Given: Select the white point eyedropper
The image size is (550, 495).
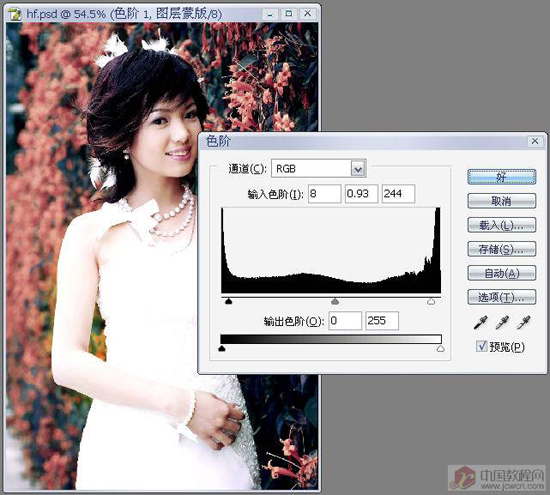Looking at the screenshot, I should click(x=524, y=322).
